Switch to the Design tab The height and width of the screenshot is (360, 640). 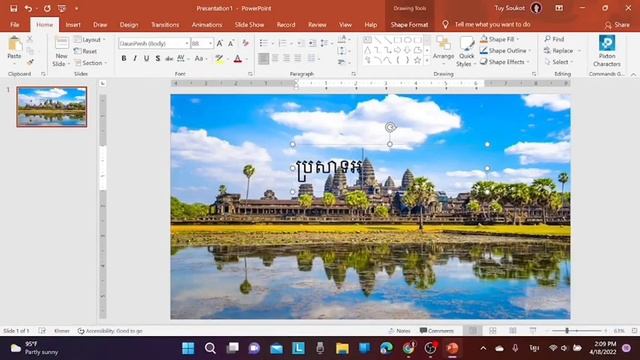(129, 24)
